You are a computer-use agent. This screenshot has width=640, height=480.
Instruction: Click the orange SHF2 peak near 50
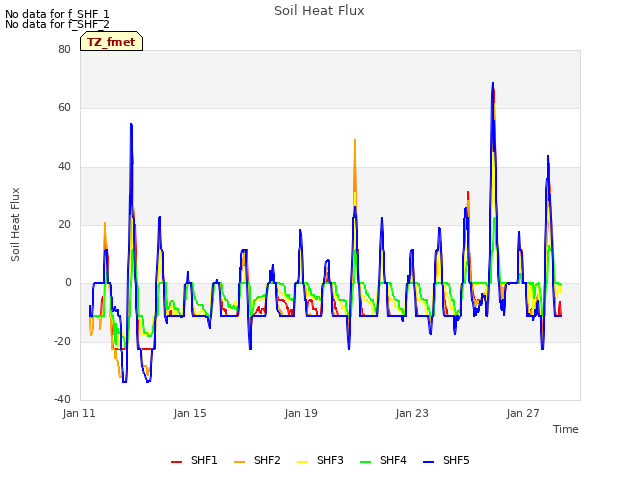coord(355,142)
